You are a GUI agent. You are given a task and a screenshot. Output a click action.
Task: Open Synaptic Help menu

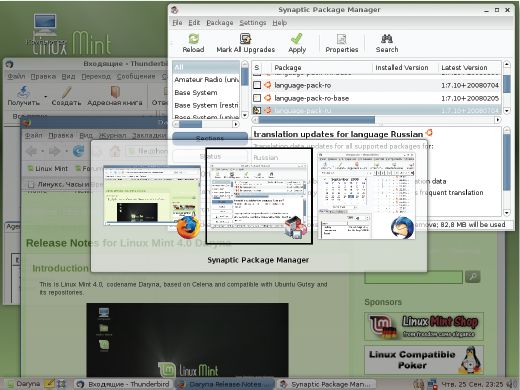279,23
